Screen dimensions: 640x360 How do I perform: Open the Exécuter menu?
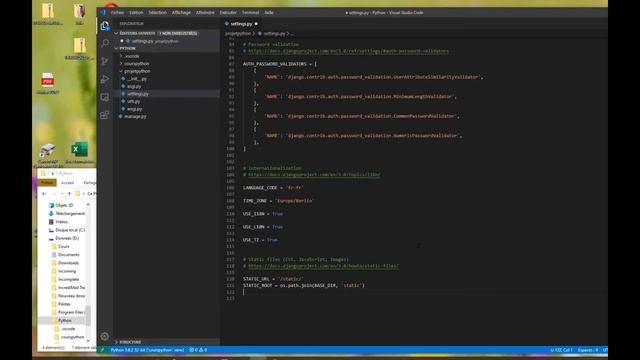(x=228, y=13)
